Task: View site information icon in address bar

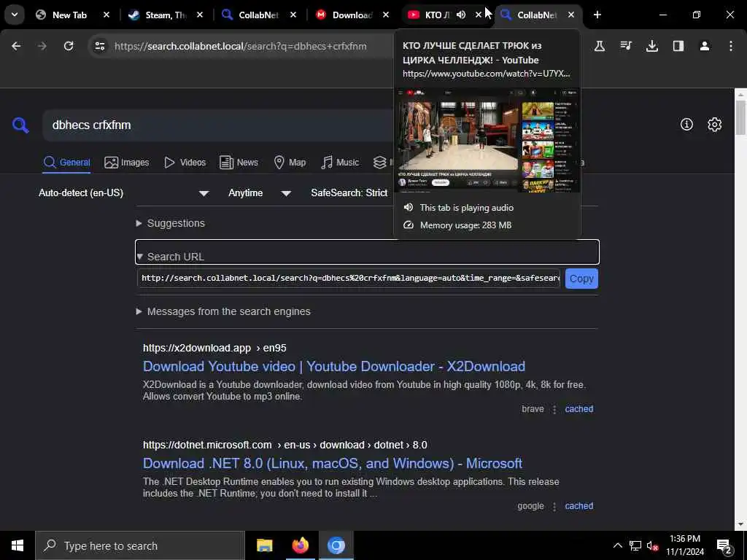Action: click(99, 46)
